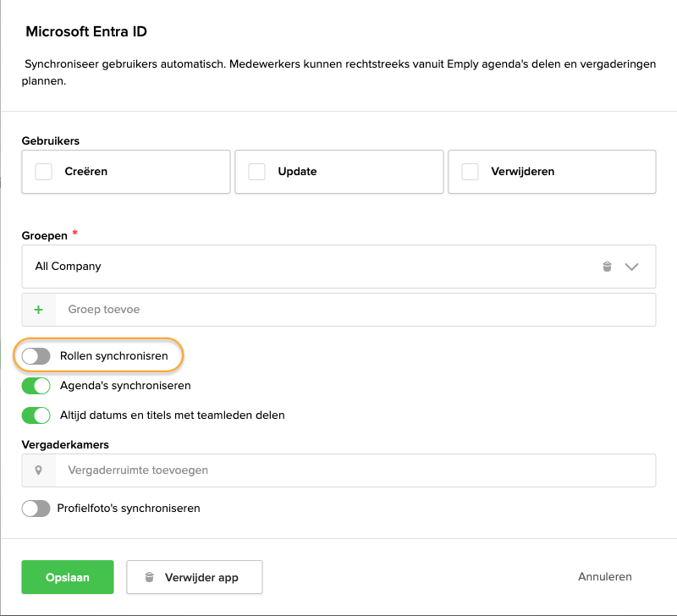
Task: Tick the Update checkbox
Action: pos(257,172)
